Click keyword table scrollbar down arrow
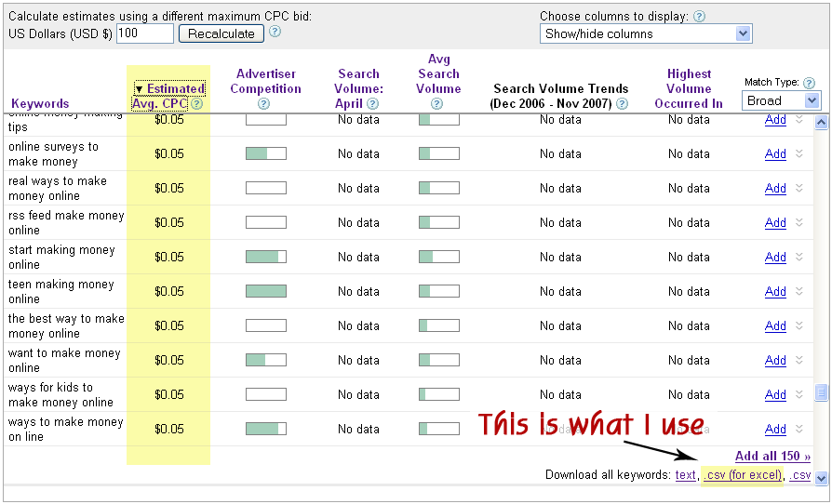This screenshot has height=504, width=832. coord(821,478)
